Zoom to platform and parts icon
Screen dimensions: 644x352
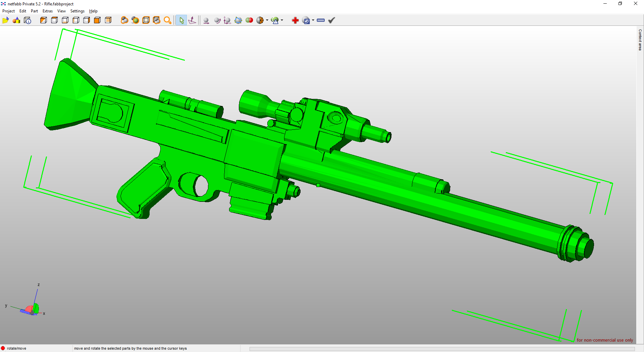click(157, 20)
